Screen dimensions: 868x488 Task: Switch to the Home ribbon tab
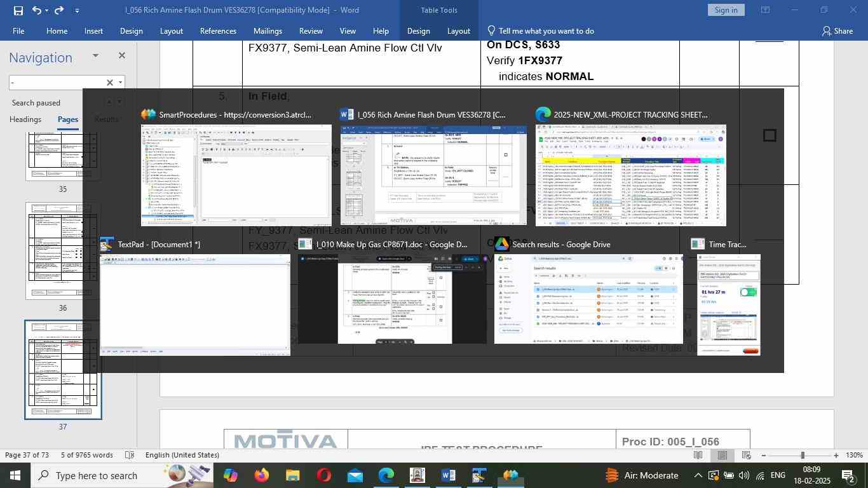click(x=57, y=31)
